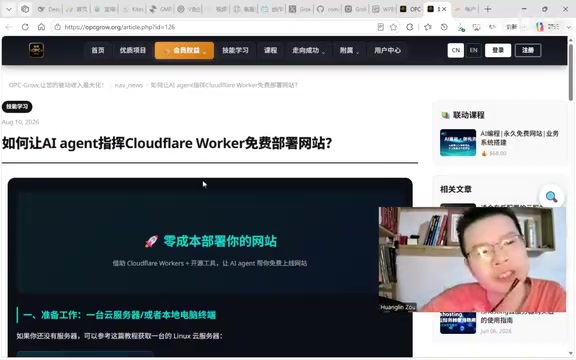Open the favorites list icon in the toolbar

(428, 27)
